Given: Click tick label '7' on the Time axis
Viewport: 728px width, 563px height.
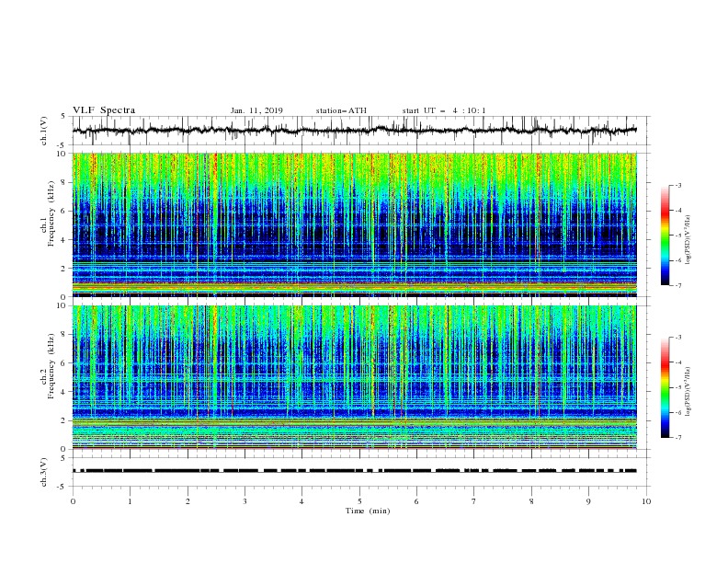Looking at the screenshot, I should [474, 501].
